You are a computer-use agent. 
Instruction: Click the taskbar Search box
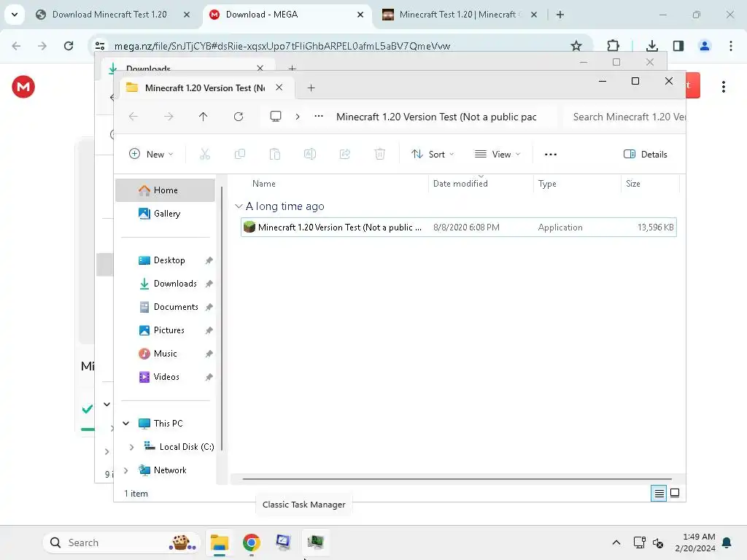tap(121, 542)
